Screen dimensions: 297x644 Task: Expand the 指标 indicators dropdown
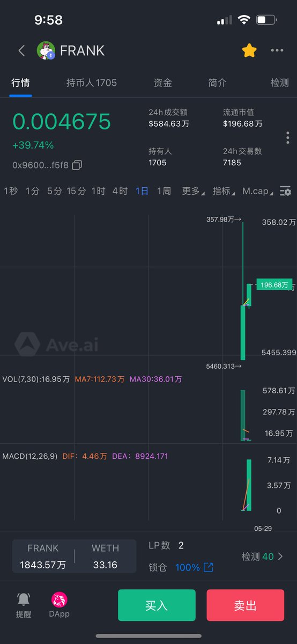tap(224, 191)
